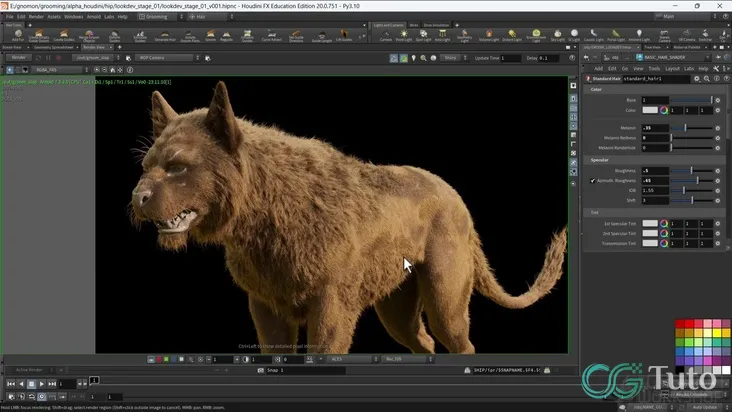Add a Caustic Light from the shelf
This screenshot has width=732, height=412.
[593, 35]
